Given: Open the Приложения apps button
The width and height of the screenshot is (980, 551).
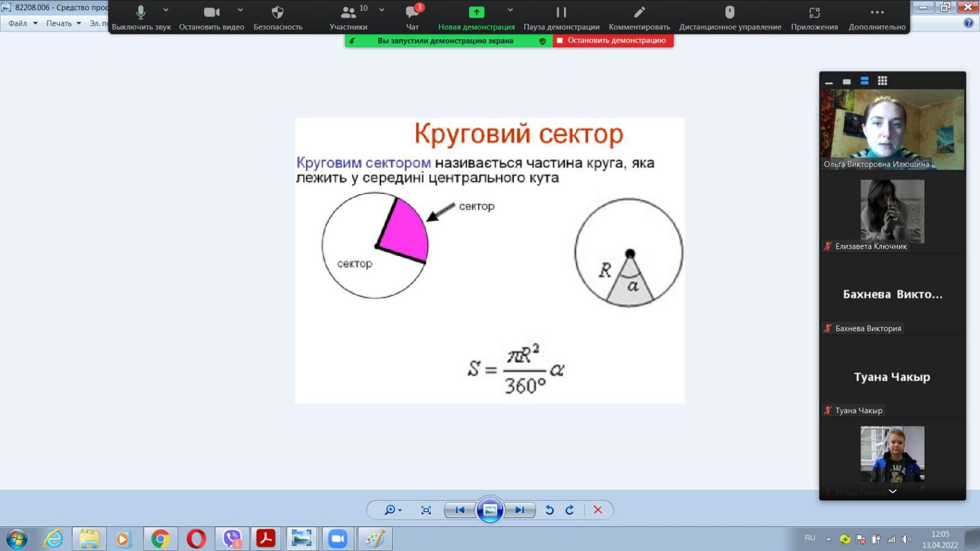Looking at the screenshot, I should point(814,17).
